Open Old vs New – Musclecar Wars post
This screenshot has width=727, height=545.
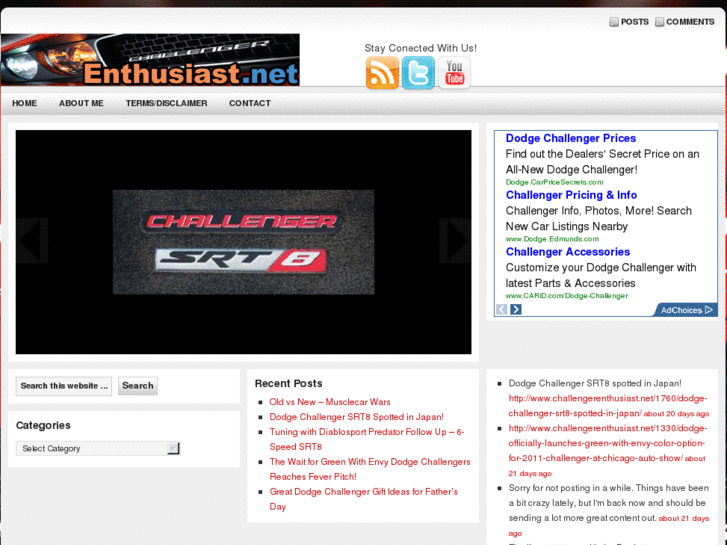coord(330,402)
